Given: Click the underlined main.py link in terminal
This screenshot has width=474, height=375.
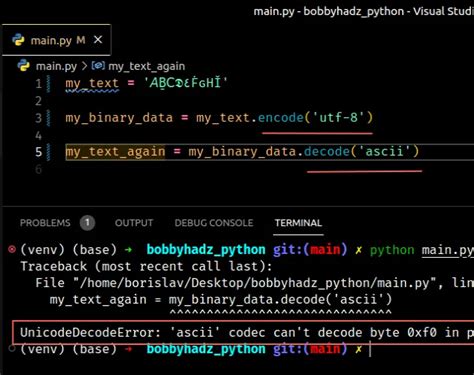Looking at the screenshot, I should click(447, 250).
